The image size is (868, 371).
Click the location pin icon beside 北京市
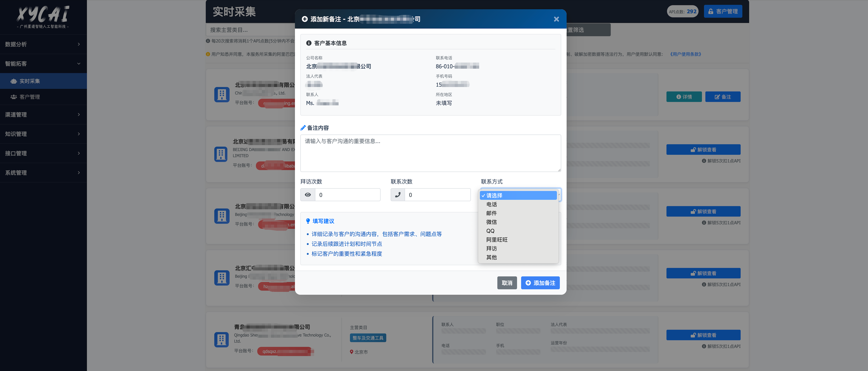point(351,352)
